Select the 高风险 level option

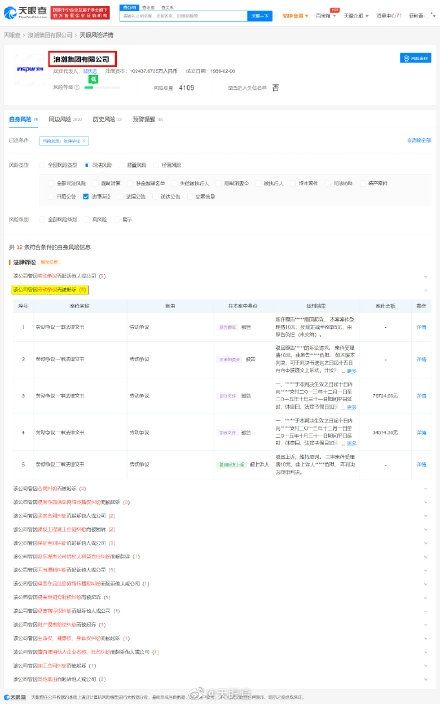pyautogui.click(x=96, y=220)
